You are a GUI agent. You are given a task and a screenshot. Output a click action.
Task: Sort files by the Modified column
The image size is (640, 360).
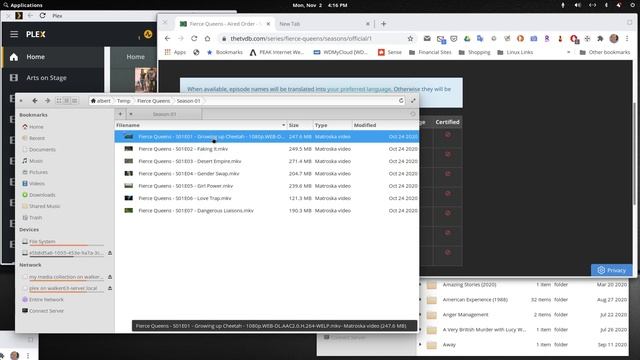[385, 125]
